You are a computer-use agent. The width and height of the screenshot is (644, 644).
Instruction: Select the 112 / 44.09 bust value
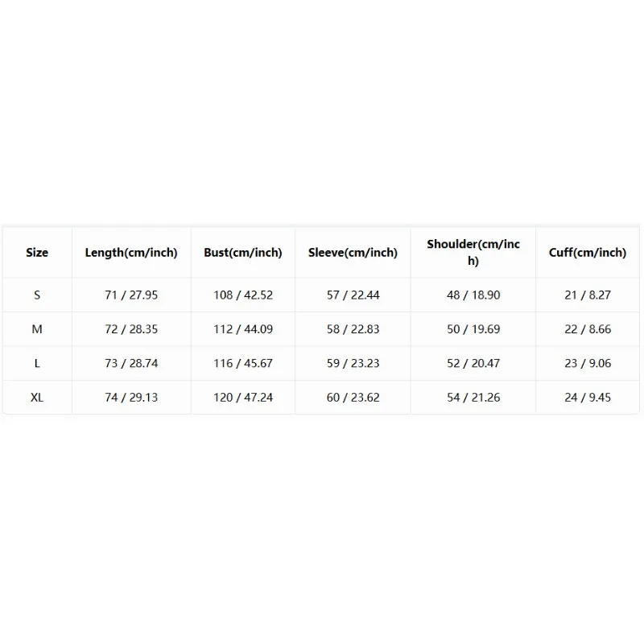point(243,329)
